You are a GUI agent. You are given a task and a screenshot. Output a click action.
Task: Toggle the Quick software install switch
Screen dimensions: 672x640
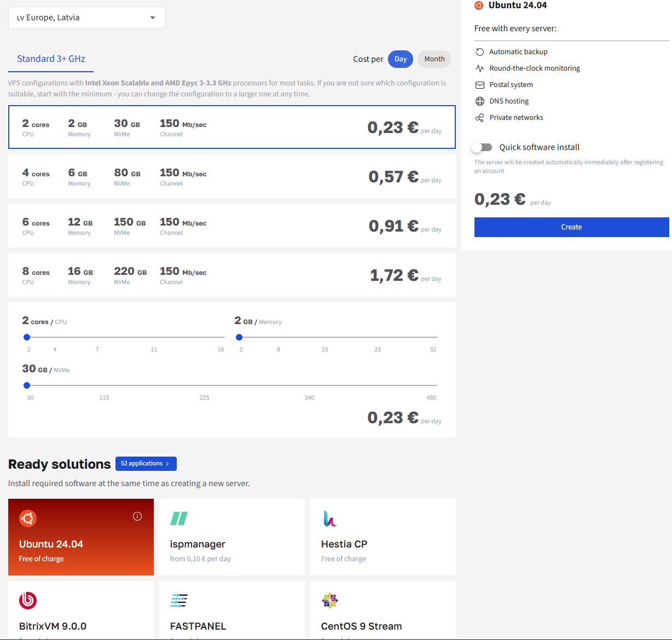click(483, 147)
